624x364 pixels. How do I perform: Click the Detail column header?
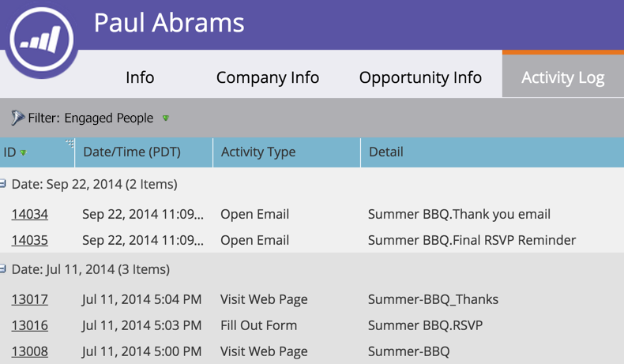coord(385,152)
